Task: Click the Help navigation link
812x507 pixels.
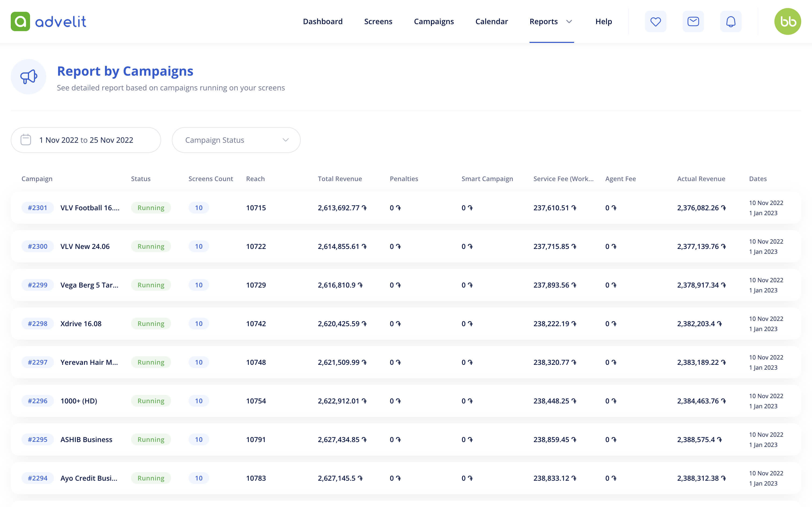Action: pos(603,21)
